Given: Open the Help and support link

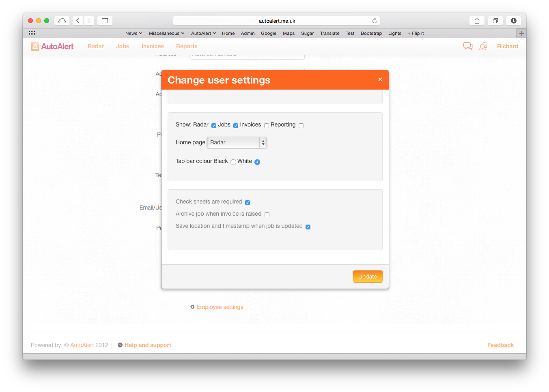Looking at the screenshot, I should pyautogui.click(x=148, y=345).
